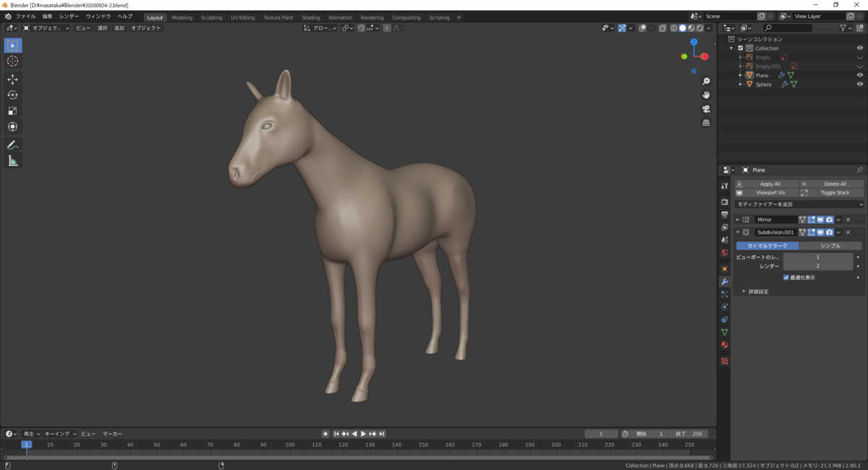Open the Physics properties tab
Viewport: 868px width, 470px height.
(725, 307)
